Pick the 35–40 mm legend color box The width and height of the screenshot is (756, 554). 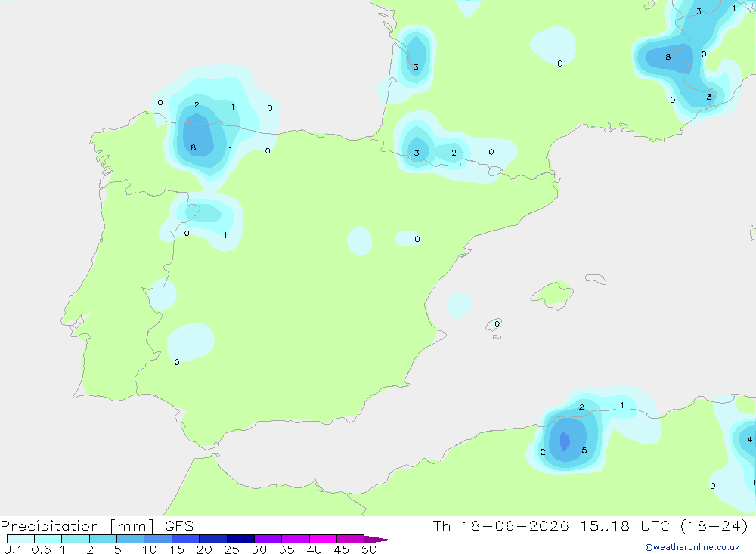(x=295, y=539)
